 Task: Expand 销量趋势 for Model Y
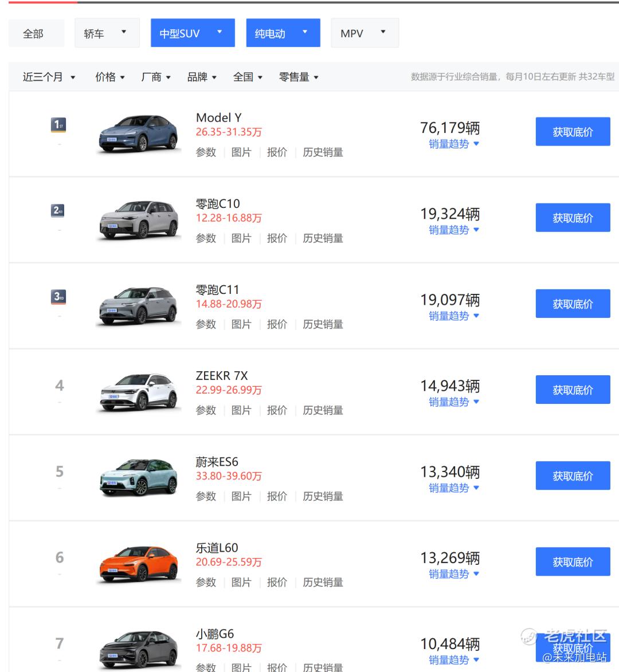tap(453, 144)
